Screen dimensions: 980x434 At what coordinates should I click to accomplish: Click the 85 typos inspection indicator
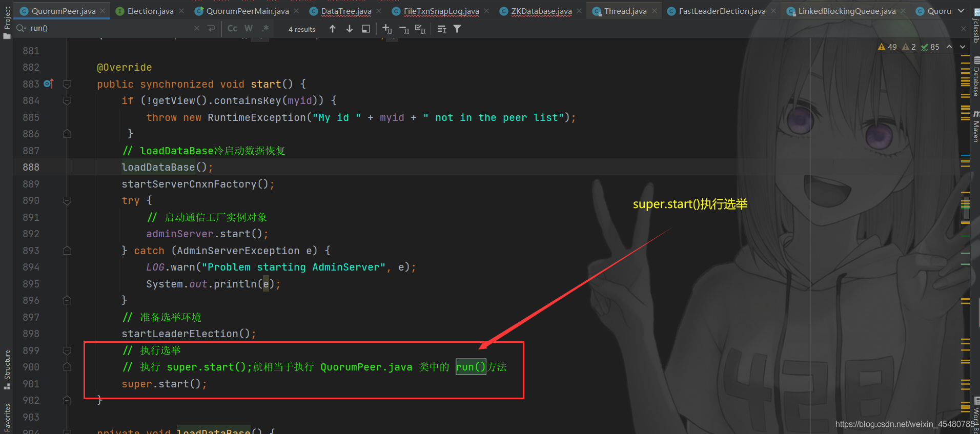[x=930, y=47]
